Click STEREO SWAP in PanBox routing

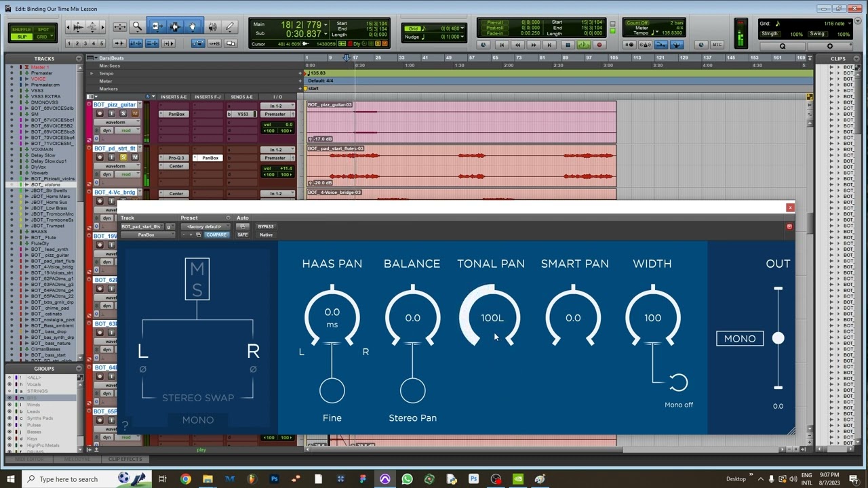click(198, 398)
